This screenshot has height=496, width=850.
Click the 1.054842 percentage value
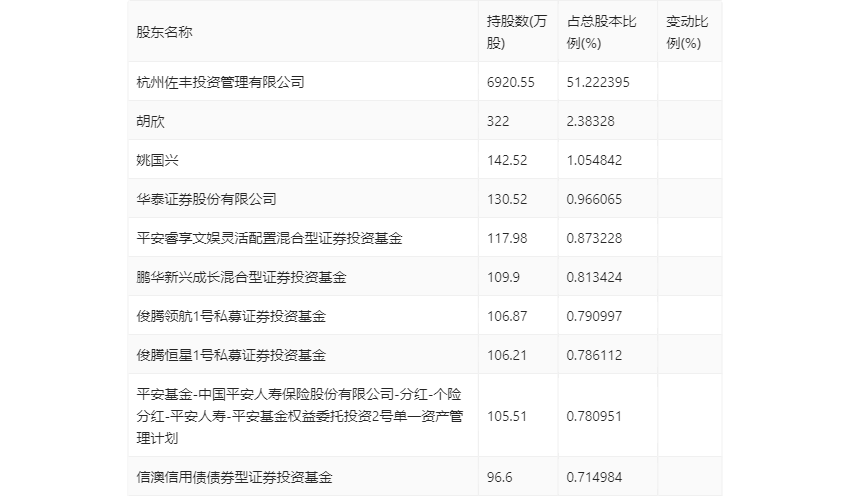(x=594, y=160)
